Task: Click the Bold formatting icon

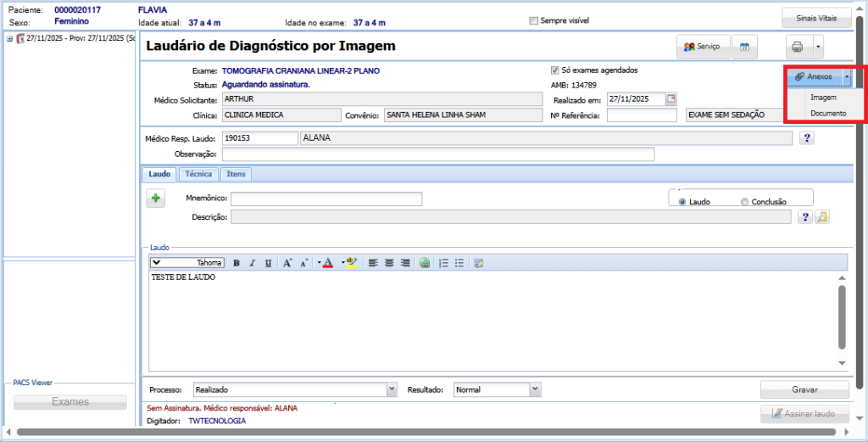Action: point(236,263)
